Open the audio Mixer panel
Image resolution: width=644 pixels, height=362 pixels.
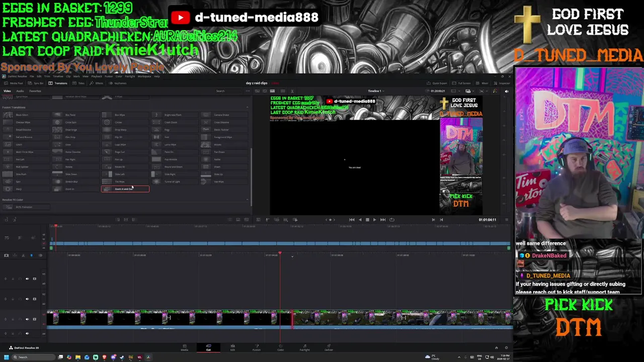coord(482,83)
